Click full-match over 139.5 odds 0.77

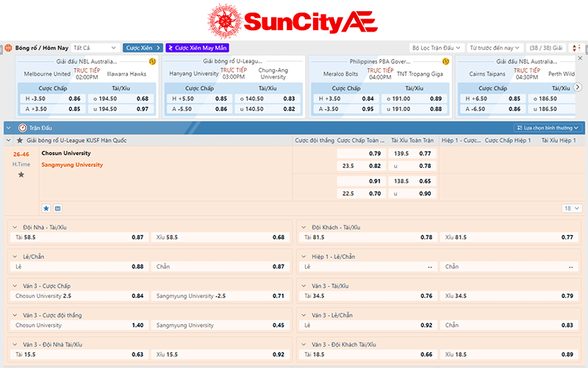tap(412, 154)
